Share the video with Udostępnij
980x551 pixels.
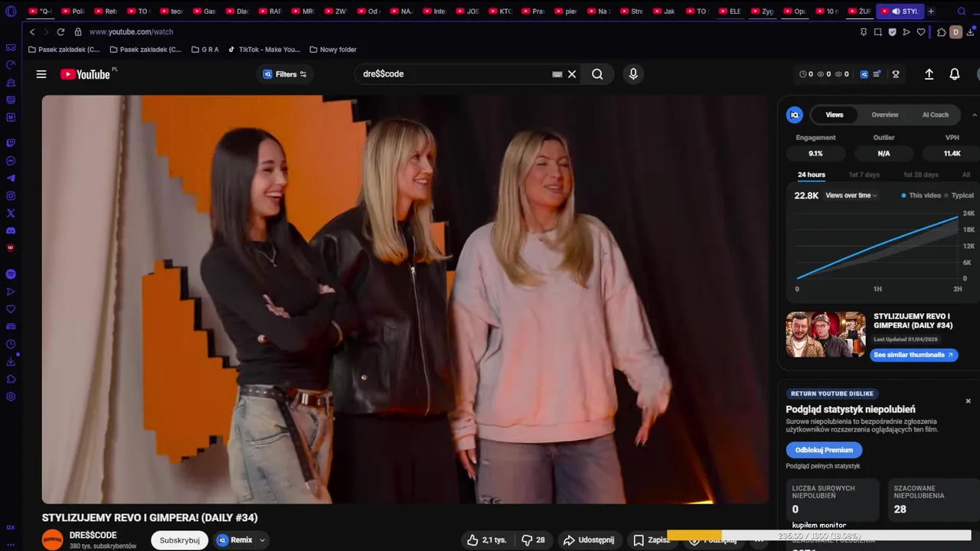tap(589, 540)
